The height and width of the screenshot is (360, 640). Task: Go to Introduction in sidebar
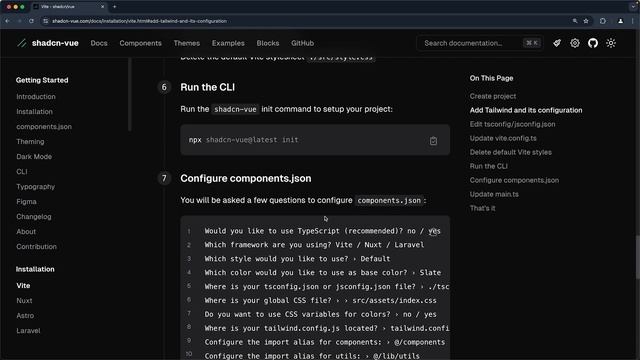tap(36, 97)
